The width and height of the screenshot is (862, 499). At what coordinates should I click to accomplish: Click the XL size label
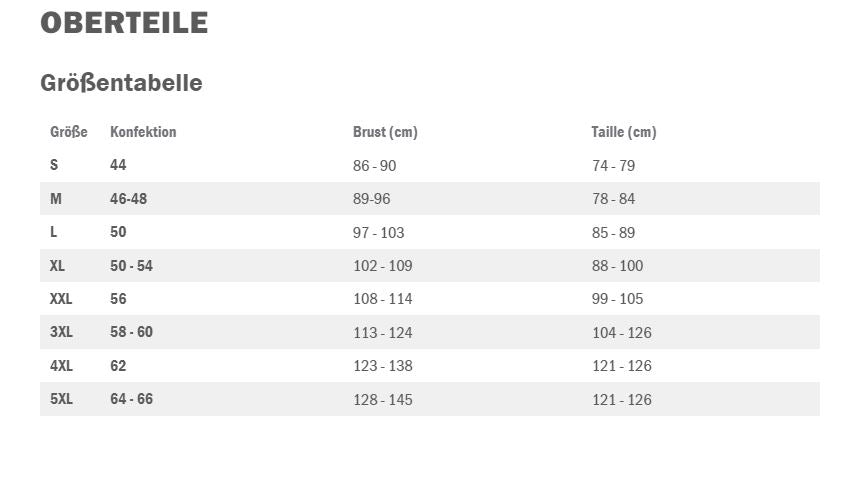click(x=57, y=265)
